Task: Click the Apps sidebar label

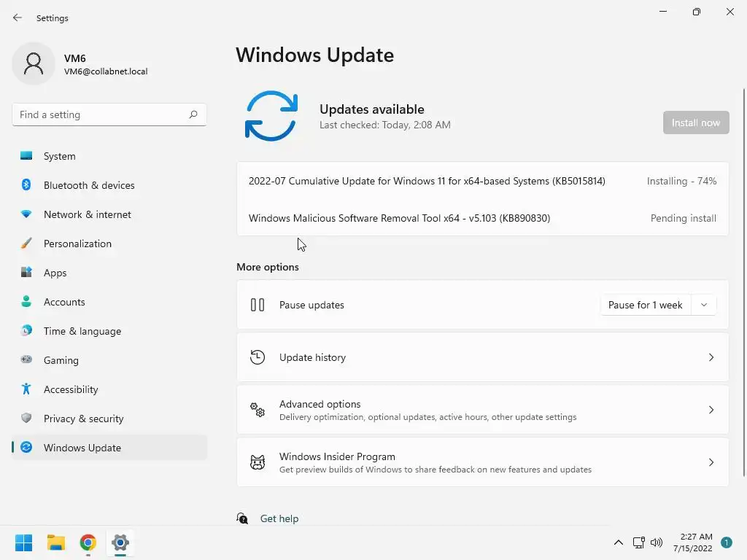Action: (55, 273)
